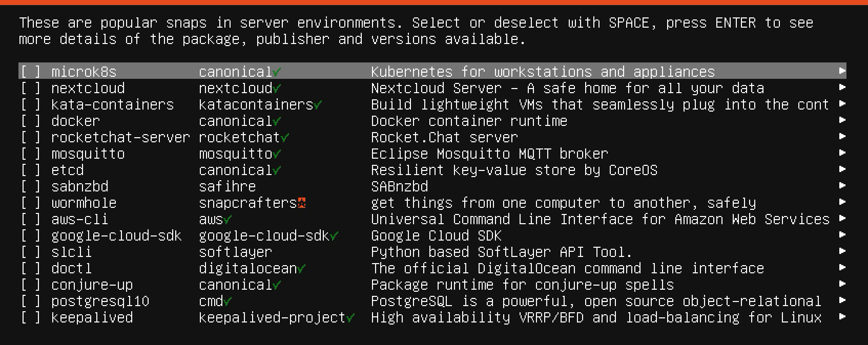Click the checkmark beside rocketchat publisher

pyautogui.click(x=285, y=138)
